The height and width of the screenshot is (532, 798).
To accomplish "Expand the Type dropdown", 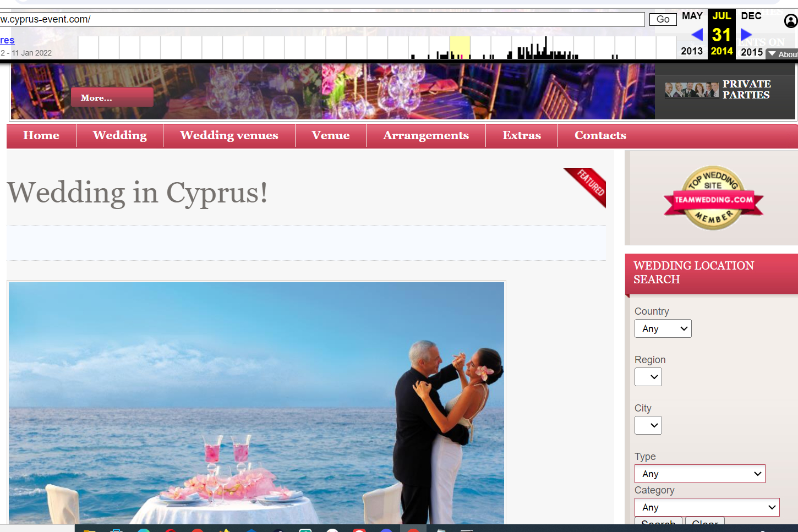I will coord(699,474).
